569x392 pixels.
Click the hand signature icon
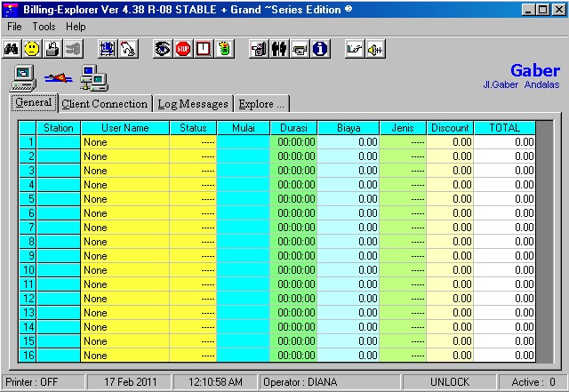pyautogui.click(x=355, y=49)
